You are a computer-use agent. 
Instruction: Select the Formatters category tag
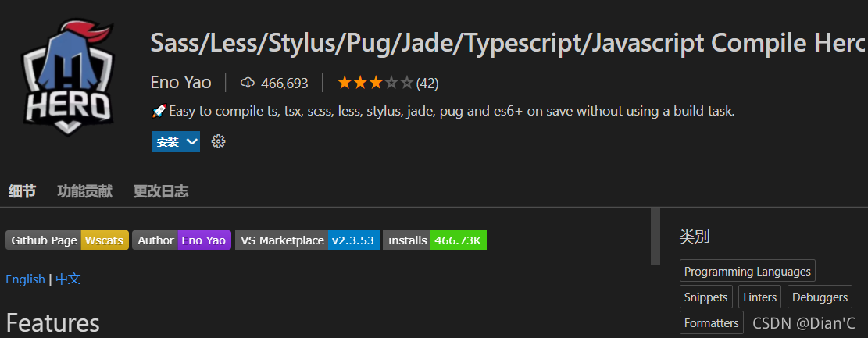pyautogui.click(x=711, y=322)
